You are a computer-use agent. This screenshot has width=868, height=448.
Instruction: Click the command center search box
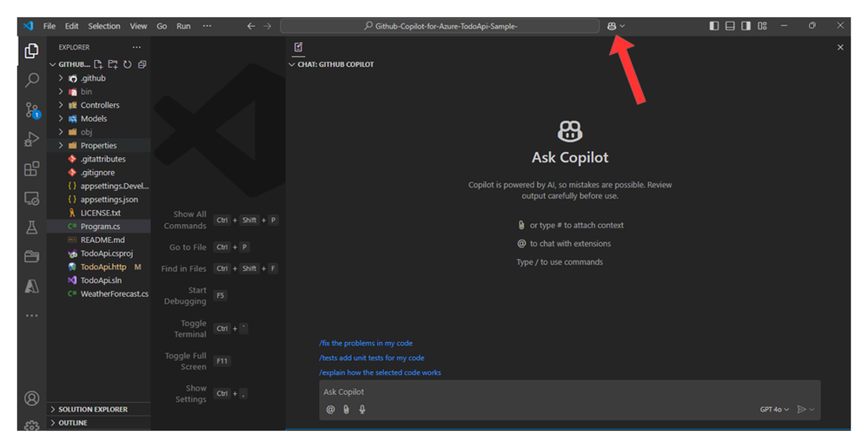click(x=440, y=26)
